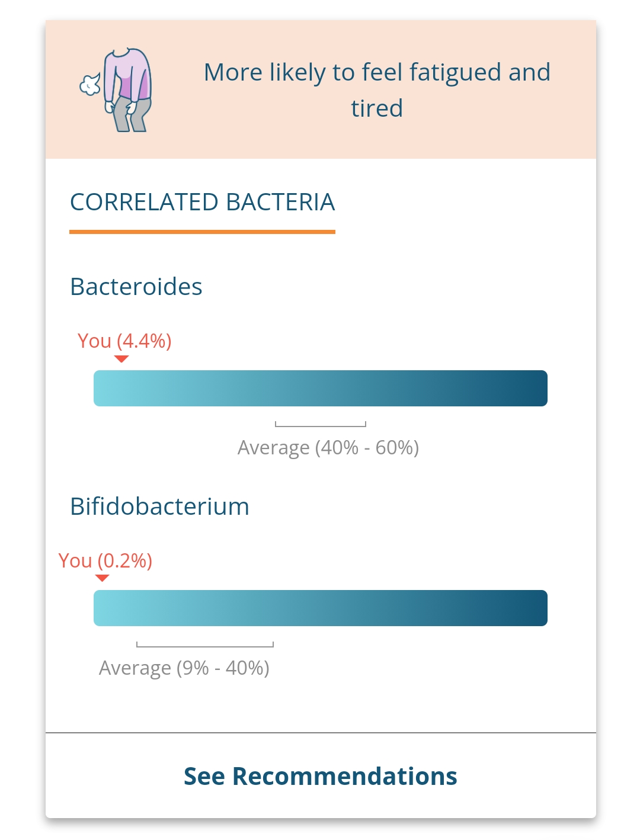This screenshot has height=840, width=640.
Task: Click the average range bracket under Bacteroides
Action: (x=321, y=425)
